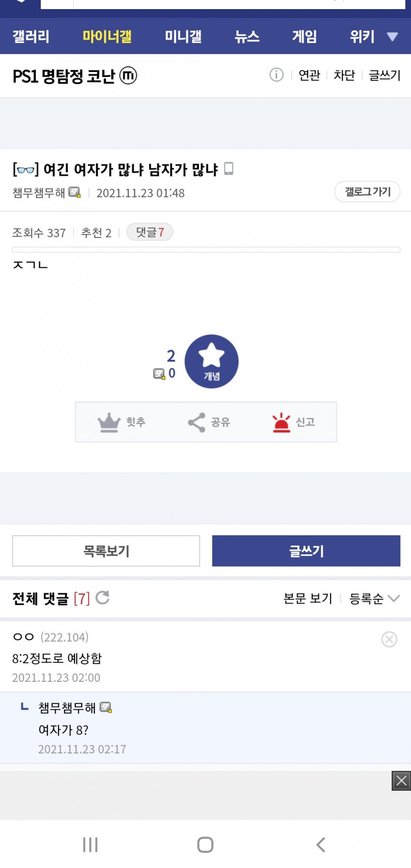Report post with 신고 siren icon

pyautogui.click(x=281, y=422)
